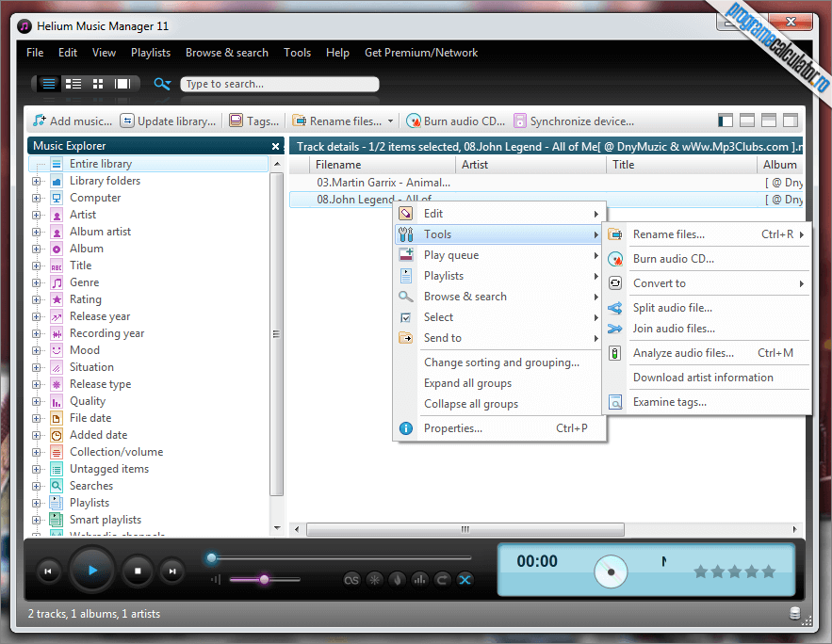The width and height of the screenshot is (832, 644).
Task: Expand the Library folders node
Action: (x=36, y=181)
